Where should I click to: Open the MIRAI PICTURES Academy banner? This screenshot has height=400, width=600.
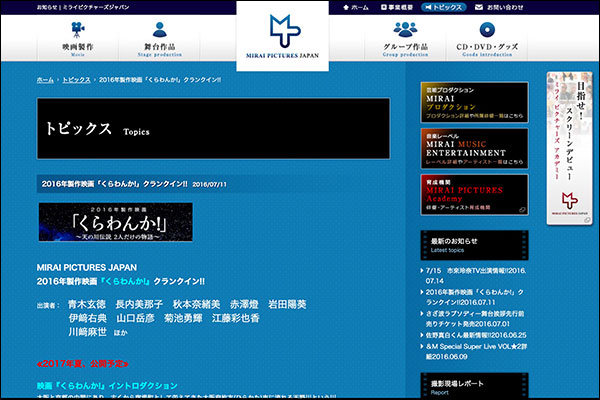click(475, 193)
